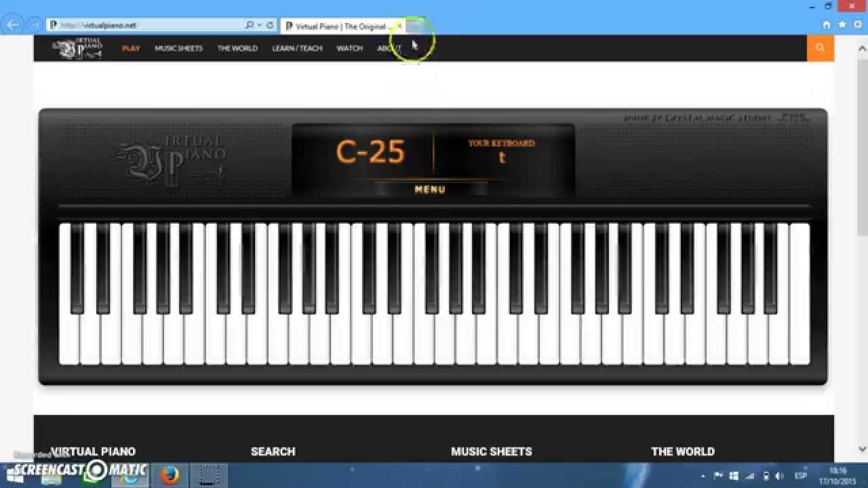Close the Virtual Piano browser tab
Image resolution: width=868 pixels, height=488 pixels.
point(399,26)
